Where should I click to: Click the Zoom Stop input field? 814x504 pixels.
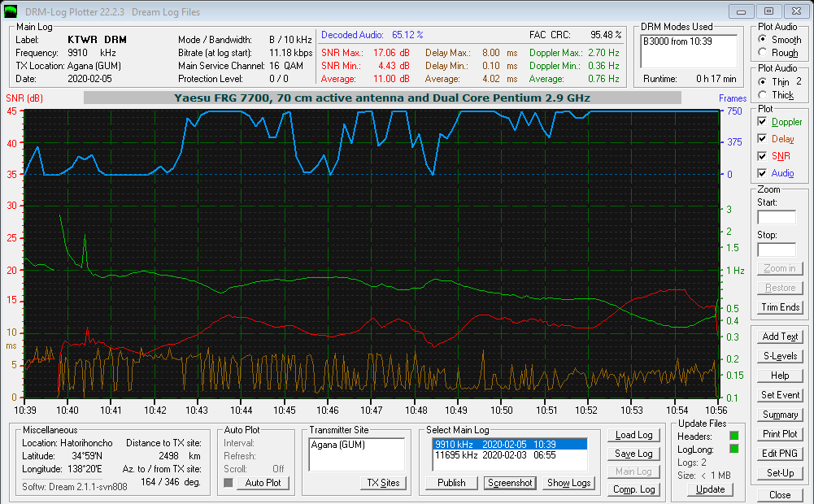(777, 250)
